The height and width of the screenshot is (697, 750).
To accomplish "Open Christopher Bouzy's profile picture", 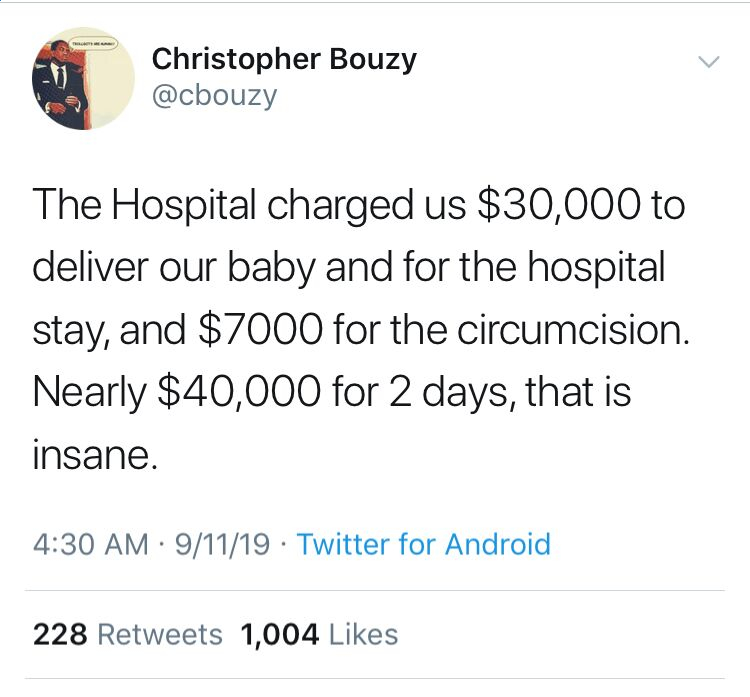I will pyautogui.click(x=83, y=79).
